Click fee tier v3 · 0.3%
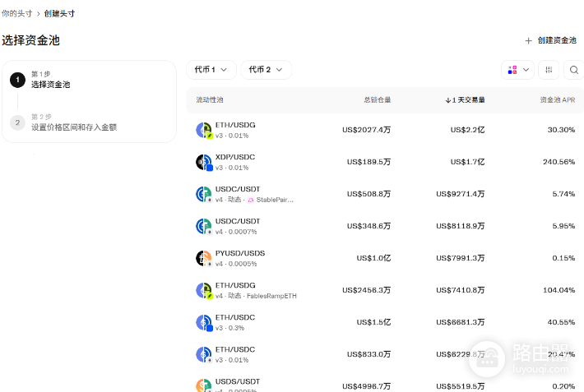Image resolution: width=584 pixels, height=392 pixels. click(x=229, y=328)
